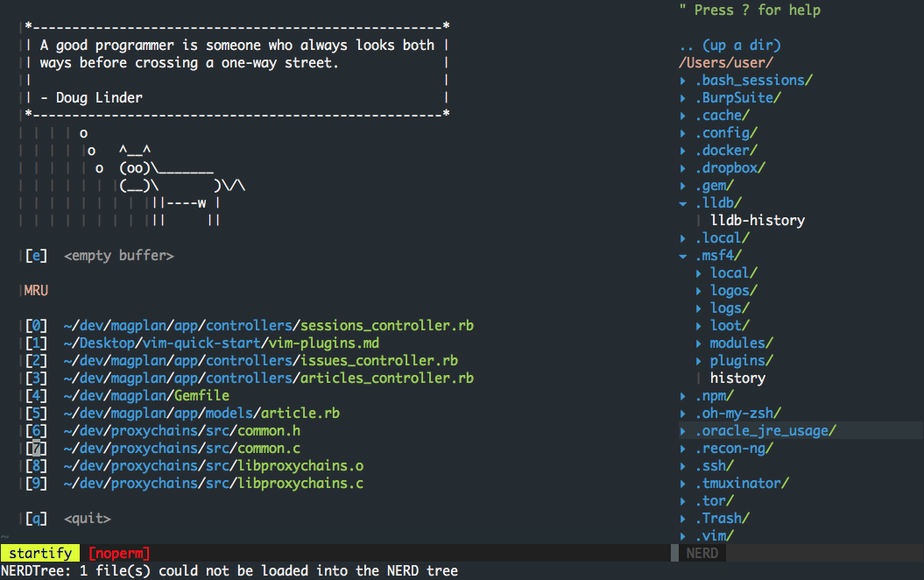Open proxychains common.h entry
The height and width of the screenshot is (580, 924).
tap(182, 431)
